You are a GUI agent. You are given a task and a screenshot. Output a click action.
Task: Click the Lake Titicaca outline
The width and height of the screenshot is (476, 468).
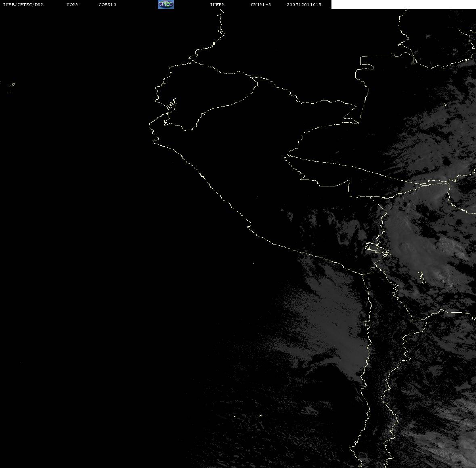coord(377,249)
